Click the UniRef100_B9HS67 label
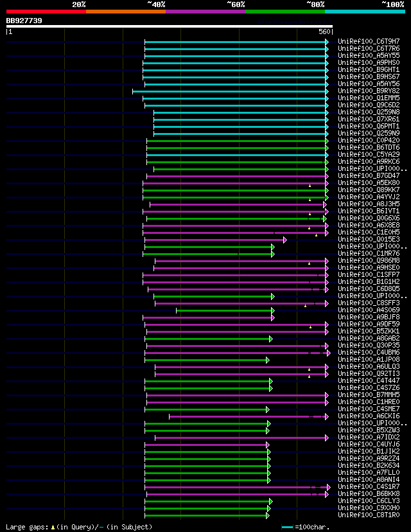This screenshot has height=532, width=411. tap(369, 76)
